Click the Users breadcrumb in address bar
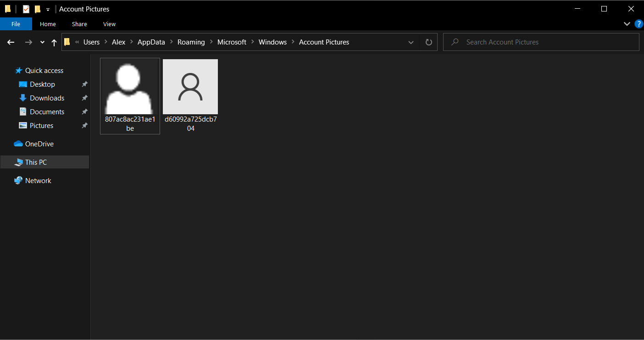This screenshot has width=644, height=340. (x=92, y=42)
